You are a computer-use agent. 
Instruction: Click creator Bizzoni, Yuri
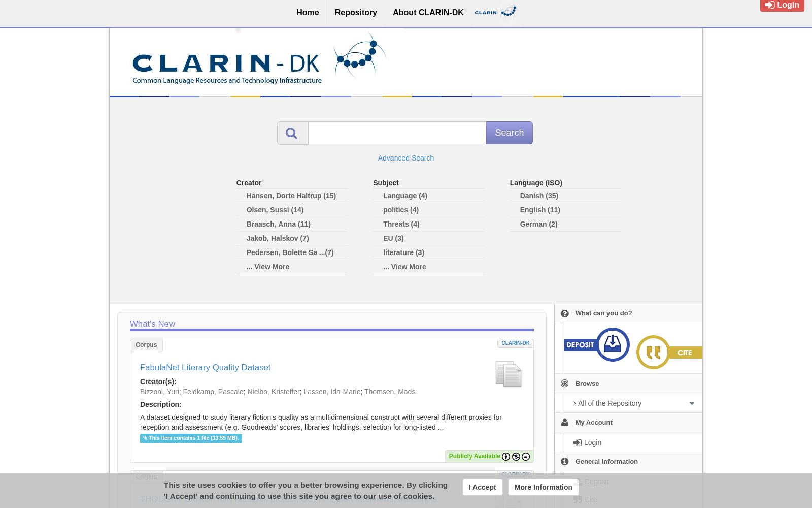click(x=159, y=392)
